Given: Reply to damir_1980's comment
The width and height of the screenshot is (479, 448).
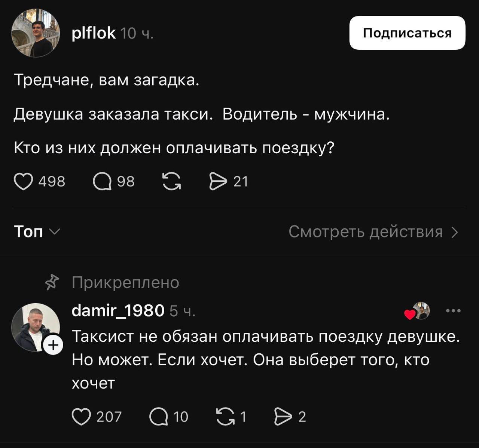Looking at the screenshot, I should point(159,417).
